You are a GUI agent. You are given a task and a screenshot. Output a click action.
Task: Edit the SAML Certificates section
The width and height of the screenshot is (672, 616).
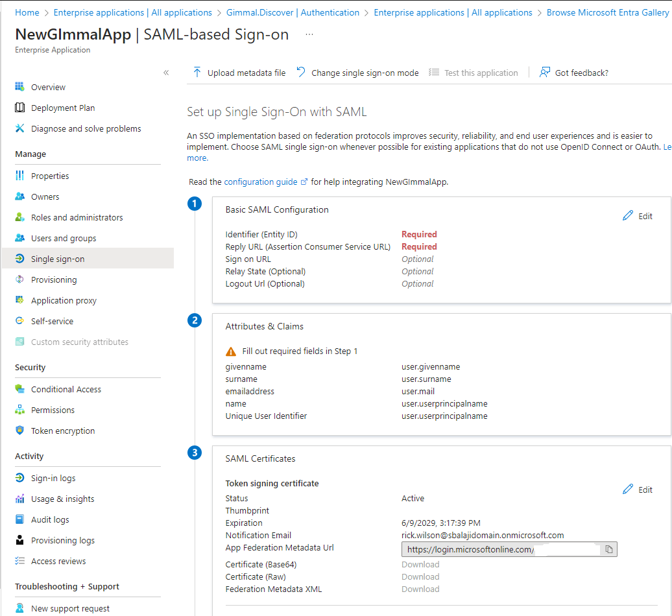tap(638, 490)
